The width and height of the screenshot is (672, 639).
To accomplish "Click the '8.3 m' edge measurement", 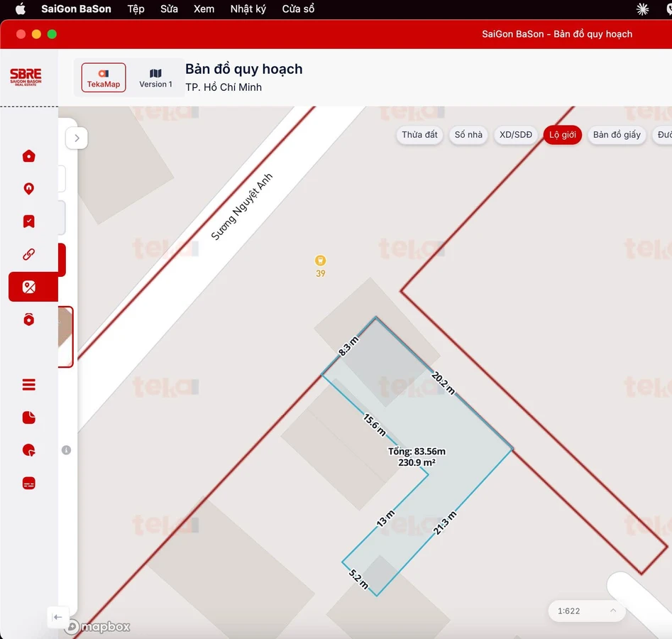I will coord(348,346).
